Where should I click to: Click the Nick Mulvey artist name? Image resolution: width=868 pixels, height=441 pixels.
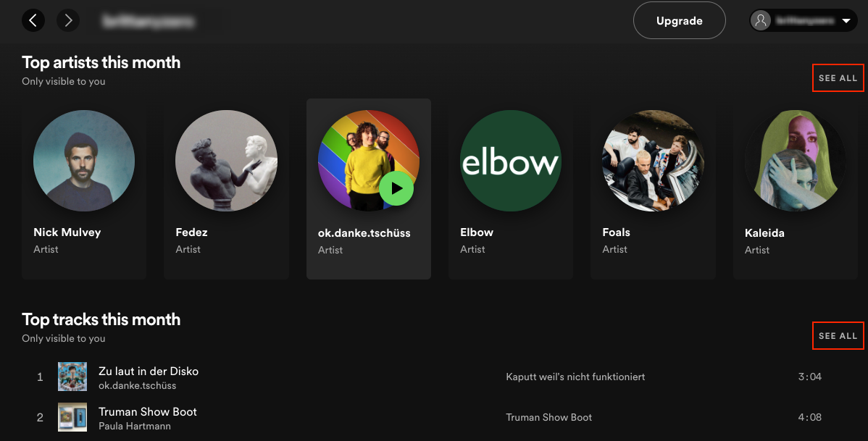(x=67, y=232)
